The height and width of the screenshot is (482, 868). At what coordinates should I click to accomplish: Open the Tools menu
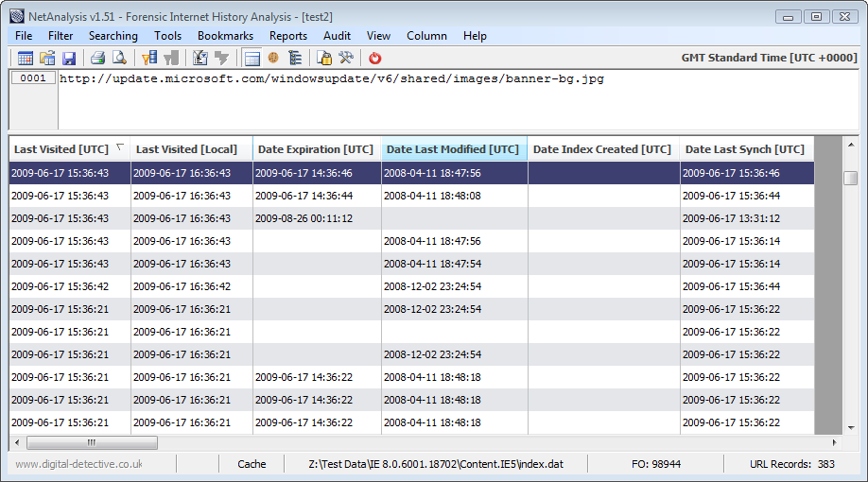click(167, 36)
